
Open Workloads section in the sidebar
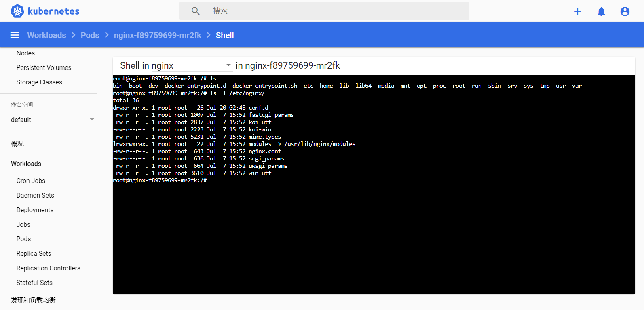(x=26, y=164)
